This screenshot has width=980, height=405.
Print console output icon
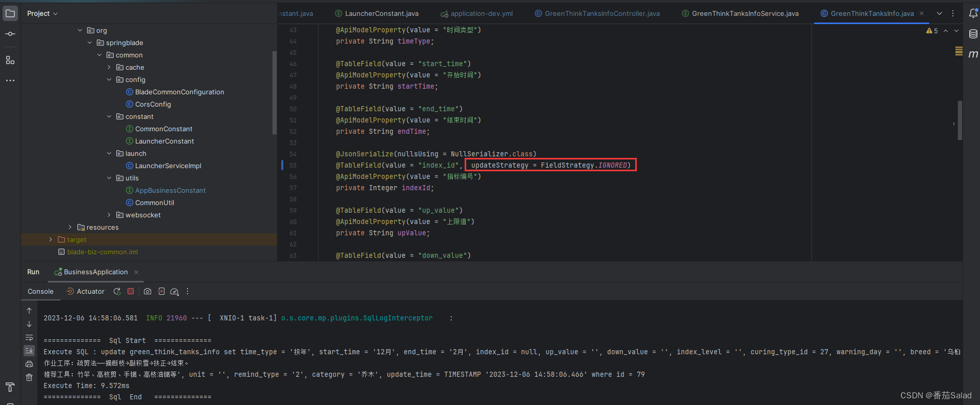[x=29, y=364]
